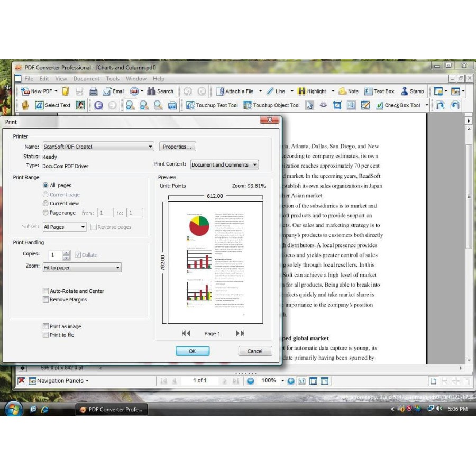Open the printer Name dropdown
The height and width of the screenshot is (476, 476).
click(98, 147)
